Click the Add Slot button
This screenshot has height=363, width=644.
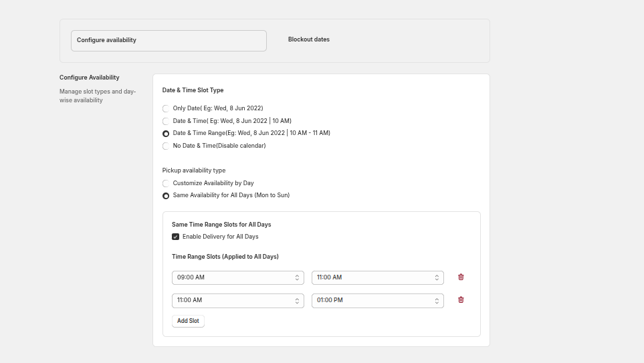click(x=188, y=321)
